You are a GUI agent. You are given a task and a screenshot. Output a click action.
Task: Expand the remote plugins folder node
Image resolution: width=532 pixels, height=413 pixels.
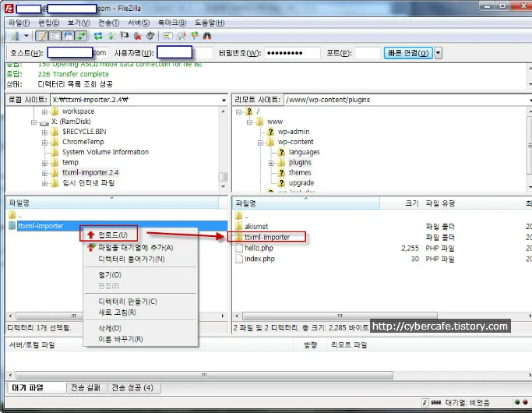[271, 163]
